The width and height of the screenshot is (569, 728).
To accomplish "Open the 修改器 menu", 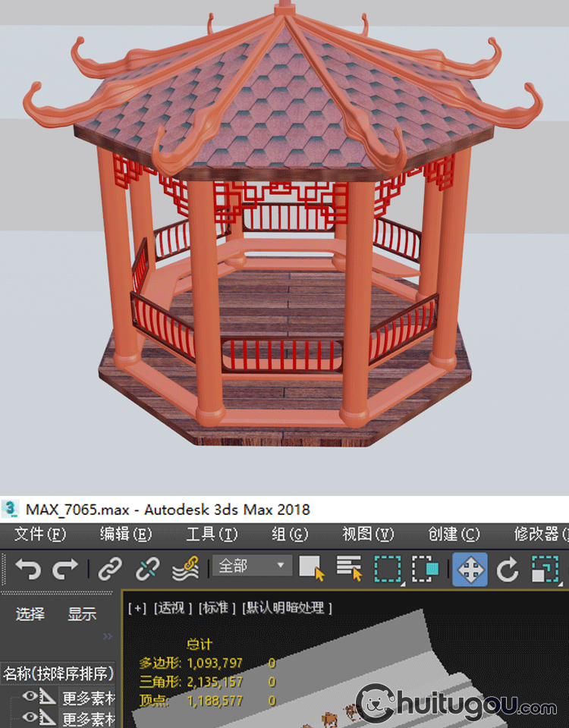I will (x=541, y=534).
